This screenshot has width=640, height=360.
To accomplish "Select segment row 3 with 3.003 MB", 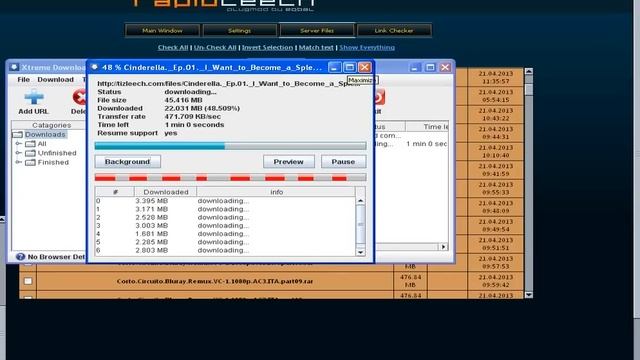I will click(225, 225).
